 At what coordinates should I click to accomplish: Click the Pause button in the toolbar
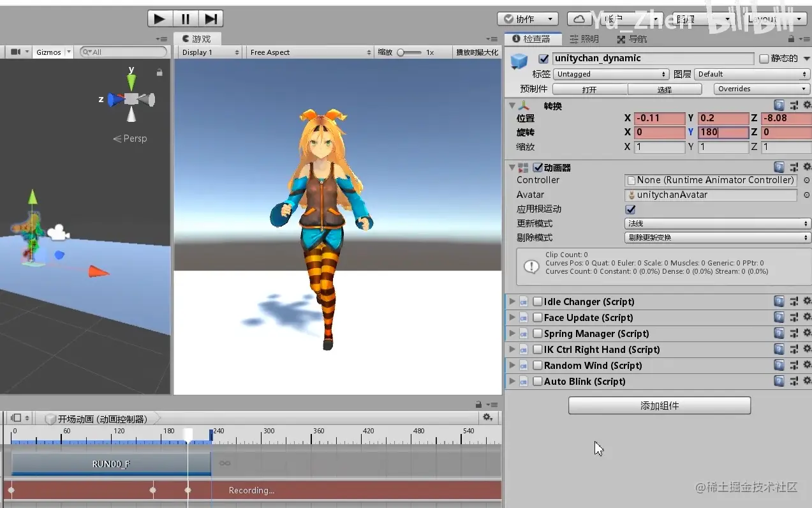click(x=186, y=19)
